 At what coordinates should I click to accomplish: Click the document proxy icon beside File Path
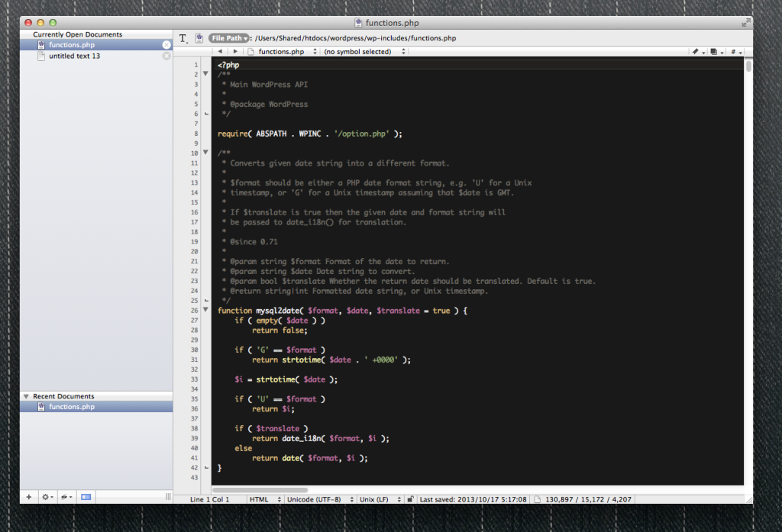[199, 38]
